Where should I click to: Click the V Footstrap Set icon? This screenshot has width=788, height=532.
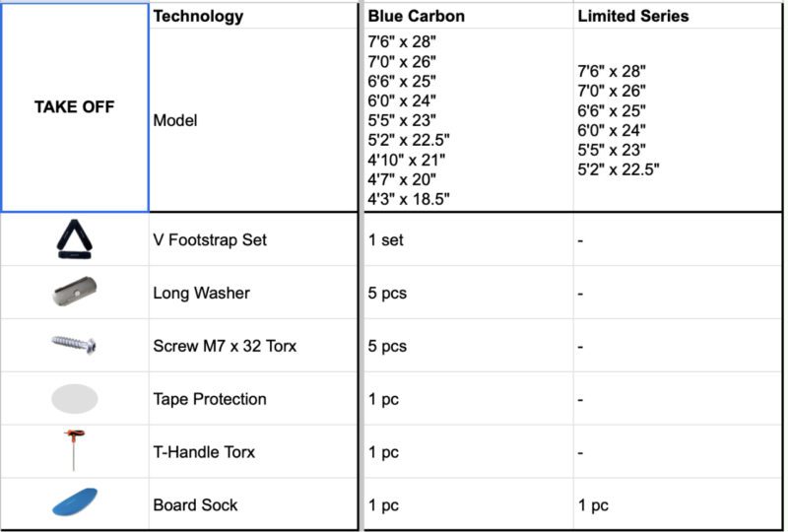click(74, 239)
